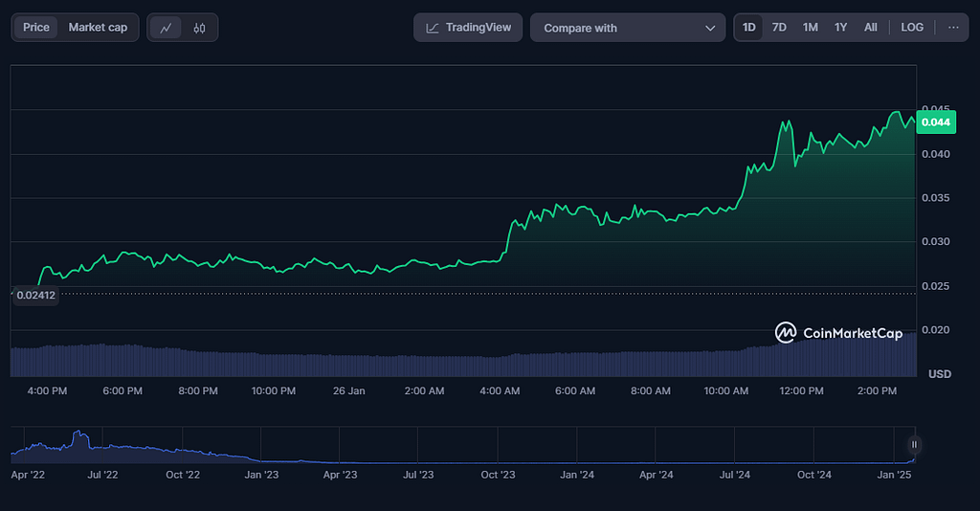
Task: Click the USD currency label
Action: click(x=939, y=373)
